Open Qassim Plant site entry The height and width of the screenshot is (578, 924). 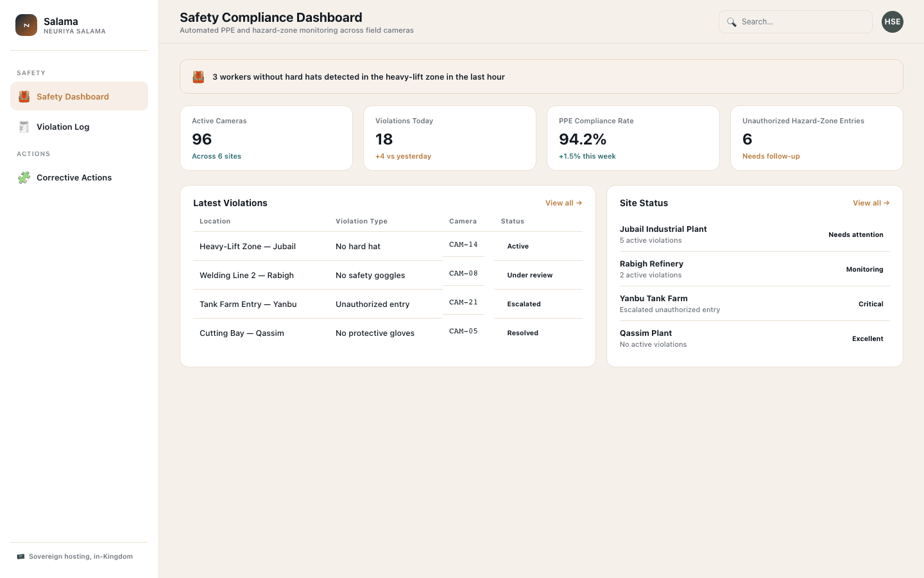click(x=755, y=338)
